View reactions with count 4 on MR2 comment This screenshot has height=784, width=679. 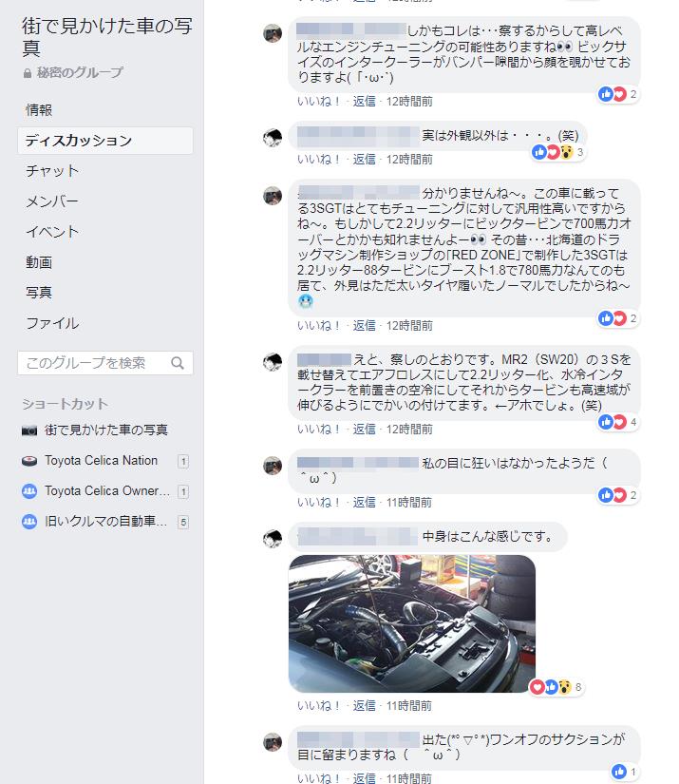pos(618,422)
